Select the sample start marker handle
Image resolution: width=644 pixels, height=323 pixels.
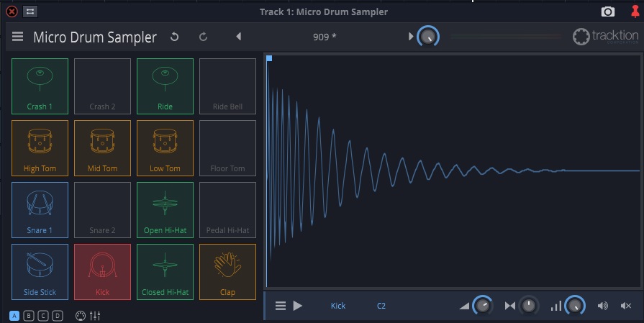269,59
